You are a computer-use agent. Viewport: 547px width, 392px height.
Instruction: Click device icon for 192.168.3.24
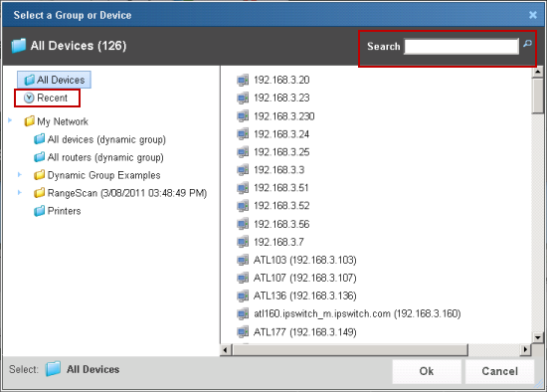tap(243, 133)
